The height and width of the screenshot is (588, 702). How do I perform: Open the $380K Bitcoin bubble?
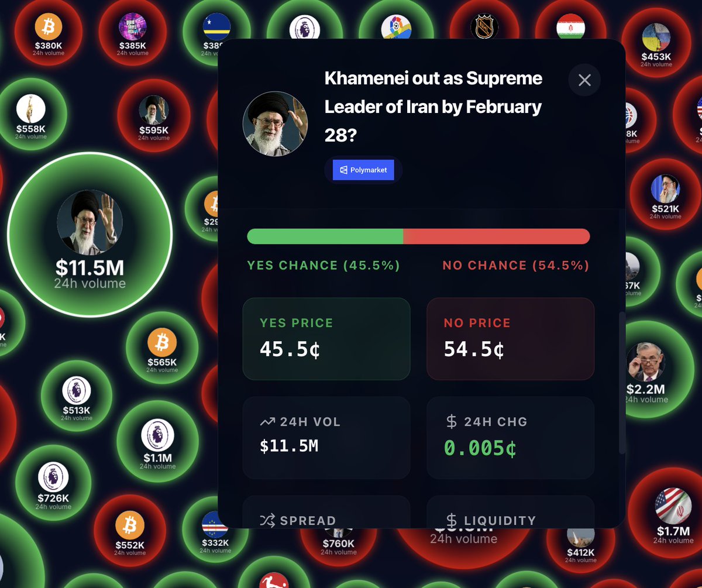pos(49,32)
